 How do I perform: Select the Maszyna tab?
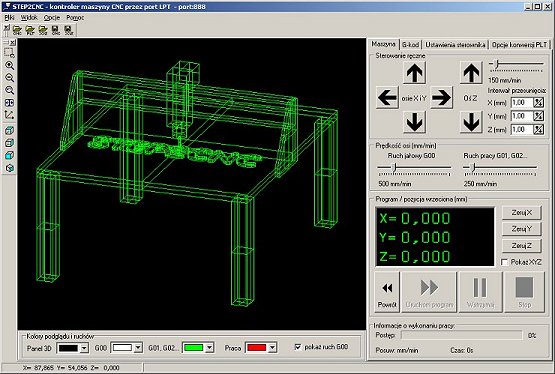click(383, 44)
